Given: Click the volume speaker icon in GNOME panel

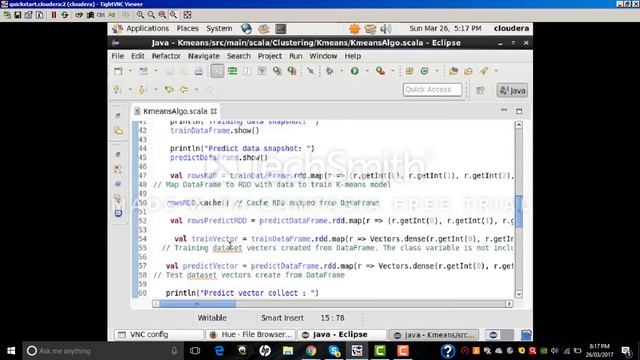Looking at the screenshot, I should (386, 29).
